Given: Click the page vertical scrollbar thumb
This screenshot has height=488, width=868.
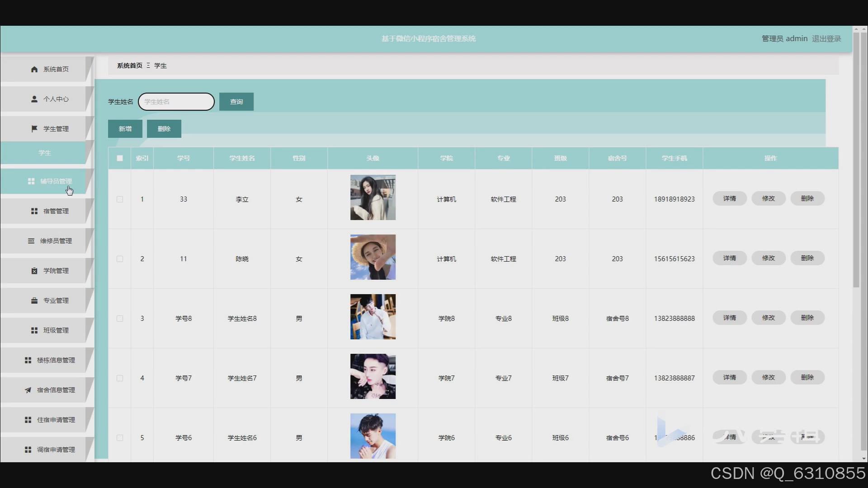Looking at the screenshot, I should [x=856, y=158].
